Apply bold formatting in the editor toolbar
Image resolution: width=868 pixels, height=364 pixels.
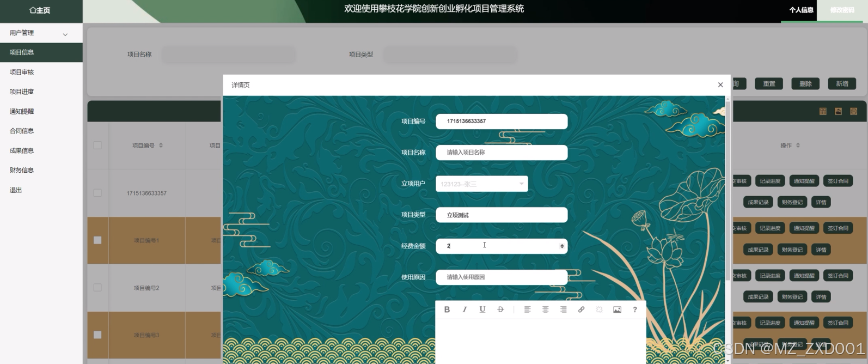(447, 310)
